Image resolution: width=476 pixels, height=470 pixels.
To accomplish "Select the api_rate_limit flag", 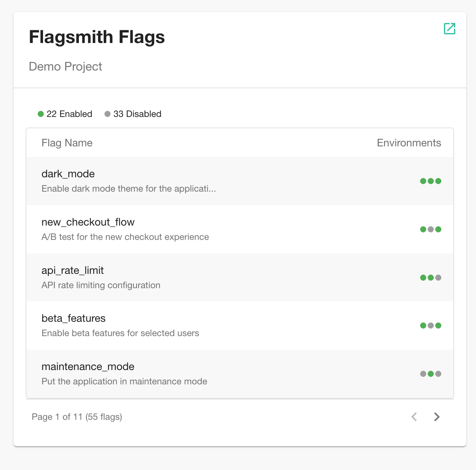I will (x=72, y=270).
